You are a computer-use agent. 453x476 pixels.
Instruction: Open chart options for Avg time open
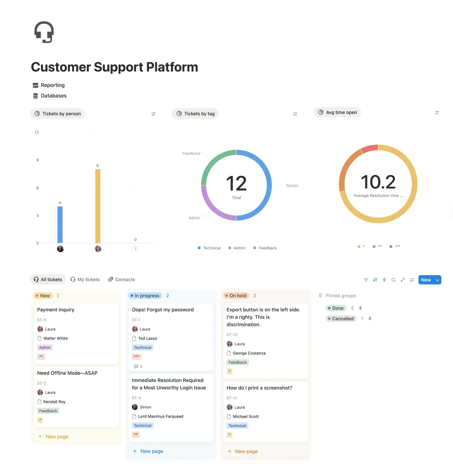coord(437,113)
